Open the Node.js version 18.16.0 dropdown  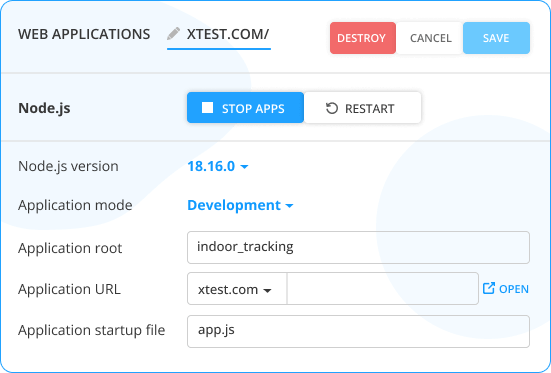(x=218, y=166)
